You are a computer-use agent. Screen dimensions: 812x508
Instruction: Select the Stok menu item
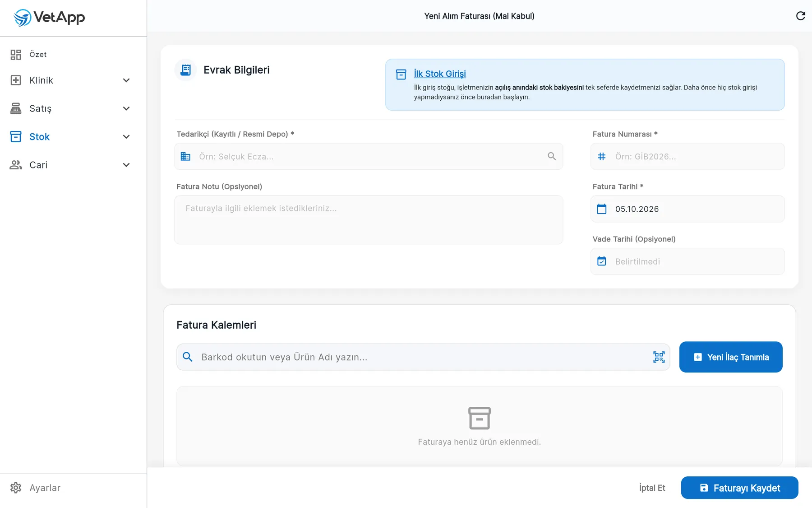[73, 136]
